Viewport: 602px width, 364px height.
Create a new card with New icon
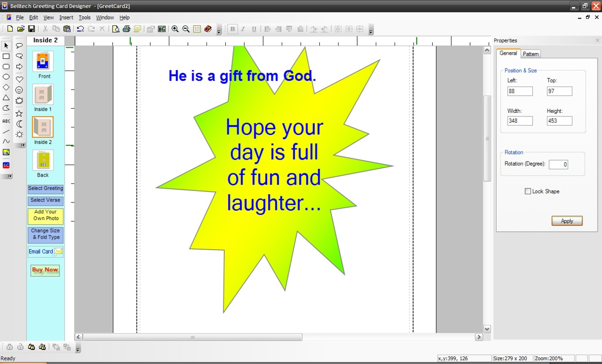[10, 29]
